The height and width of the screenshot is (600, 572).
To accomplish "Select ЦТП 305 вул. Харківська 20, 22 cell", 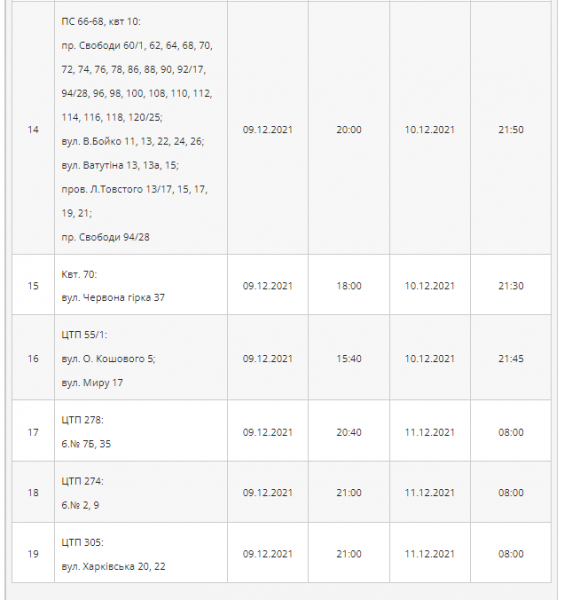I will pyautogui.click(x=141, y=553).
